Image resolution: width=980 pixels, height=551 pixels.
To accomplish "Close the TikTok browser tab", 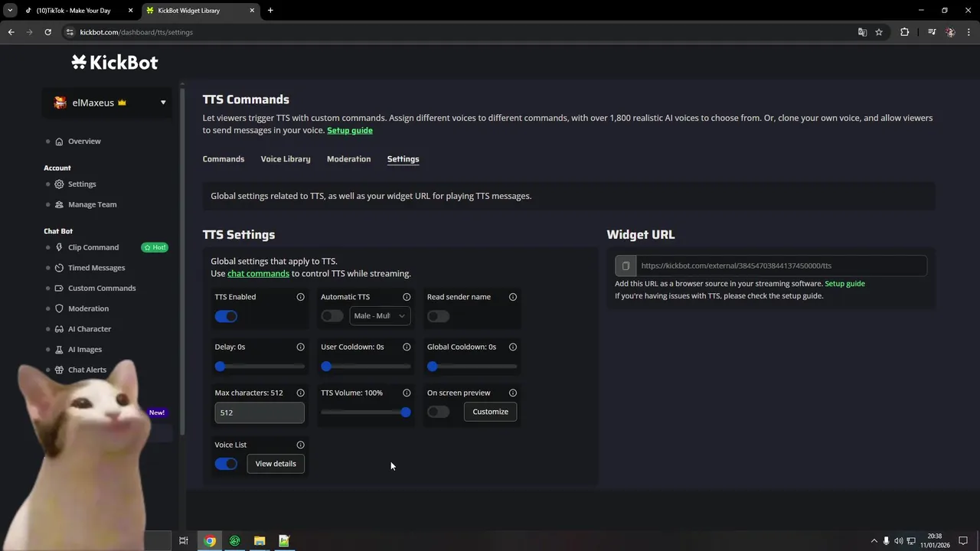I will click(x=130, y=11).
